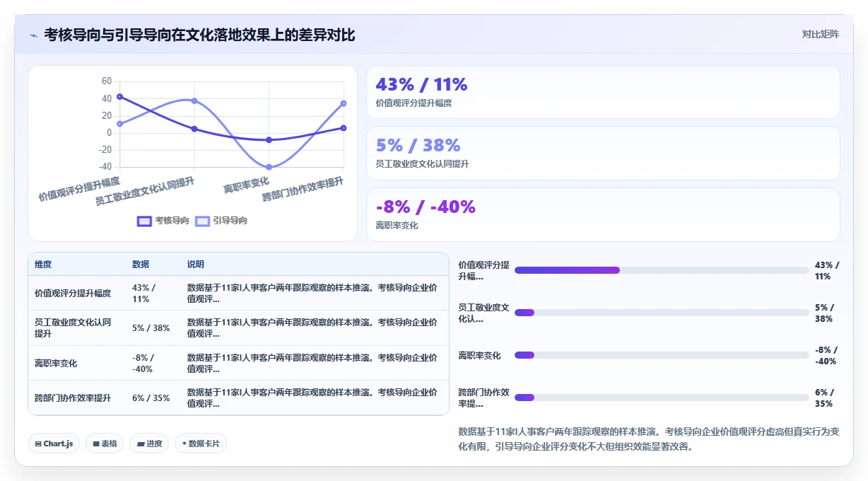Image resolution: width=868 pixels, height=481 pixels.
Task: Click the 引导导向 peak point at 员工敬业度文化认同提升
Action: 194,100
